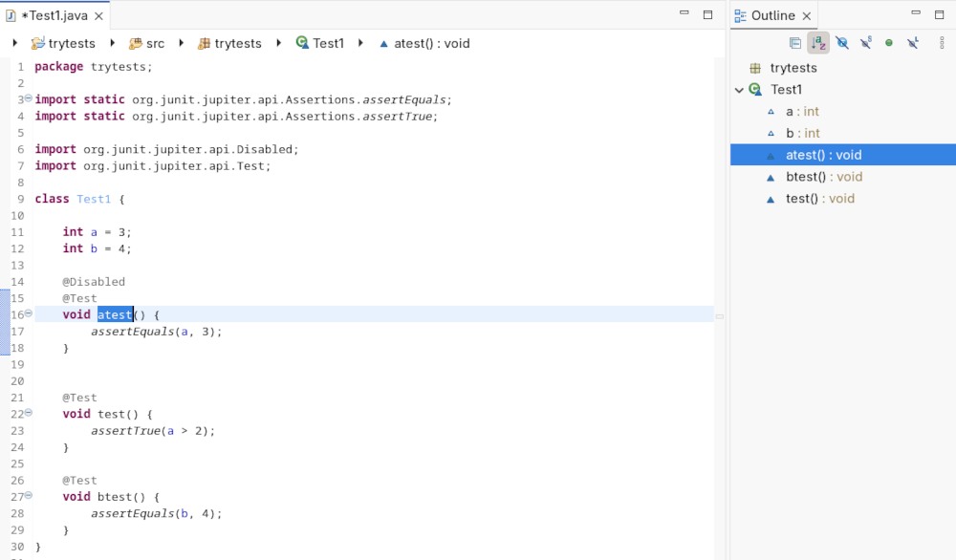Select field 'b : int' in Outline
Image resolution: width=956 pixels, height=560 pixels.
coord(802,134)
